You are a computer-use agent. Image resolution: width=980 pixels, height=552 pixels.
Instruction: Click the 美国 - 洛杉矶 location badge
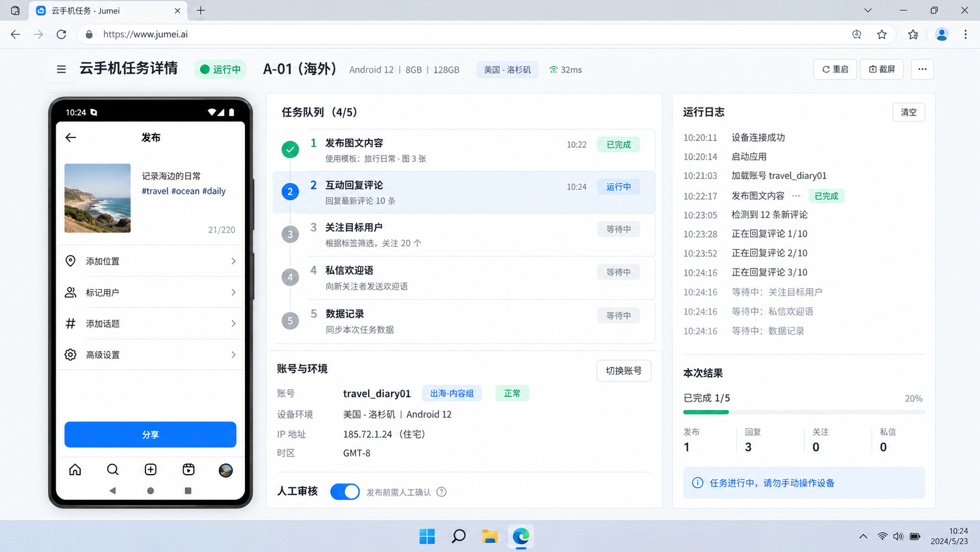[x=508, y=70]
